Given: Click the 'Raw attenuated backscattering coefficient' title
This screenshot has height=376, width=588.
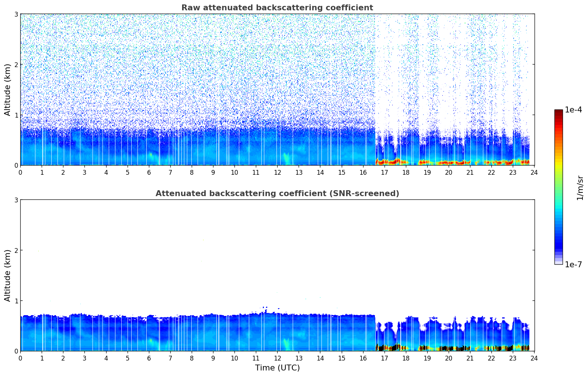Looking at the screenshot, I should pyautogui.click(x=277, y=8).
